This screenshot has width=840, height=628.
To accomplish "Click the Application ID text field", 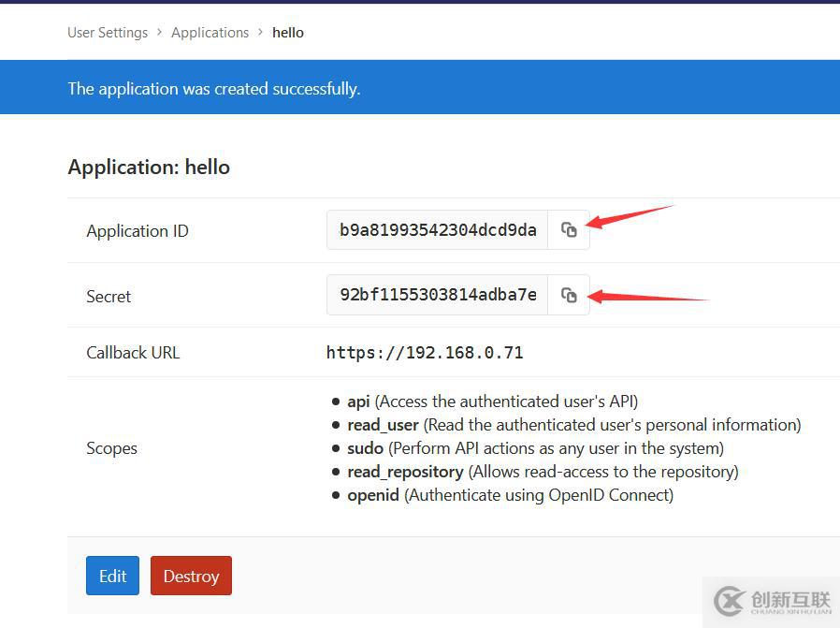I will click(438, 230).
